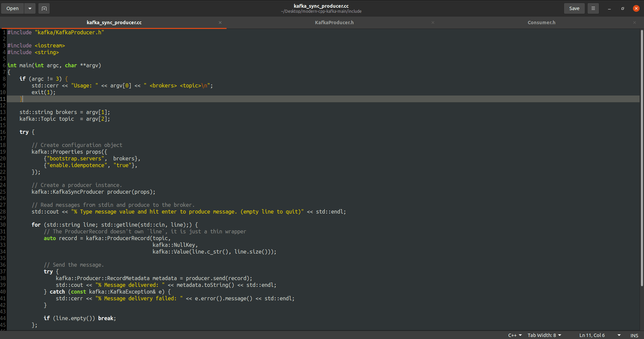
Task: Switch to the kafka_sync_producer.cc tab
Action: coord(114,23)
